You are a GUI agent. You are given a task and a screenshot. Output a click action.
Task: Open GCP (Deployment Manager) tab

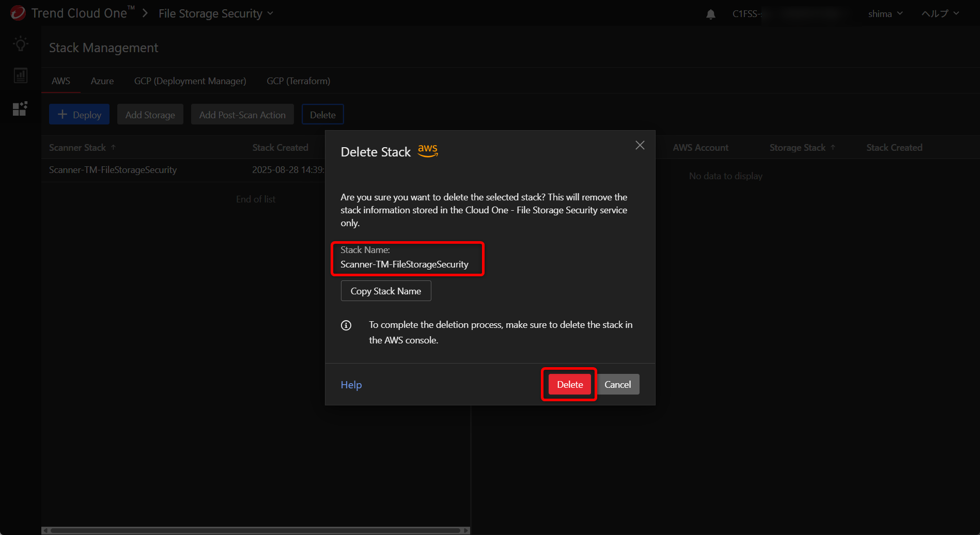pos(190,81)
